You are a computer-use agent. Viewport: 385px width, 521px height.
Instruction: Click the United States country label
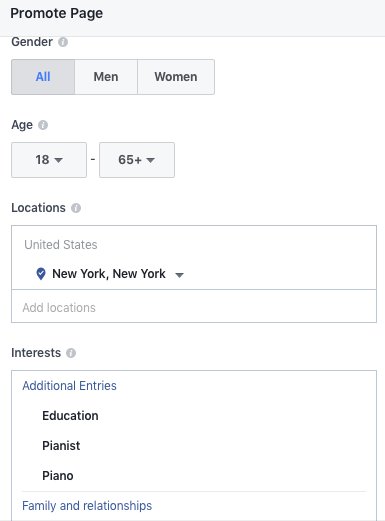pyautogui.click(x=61, y=245)
